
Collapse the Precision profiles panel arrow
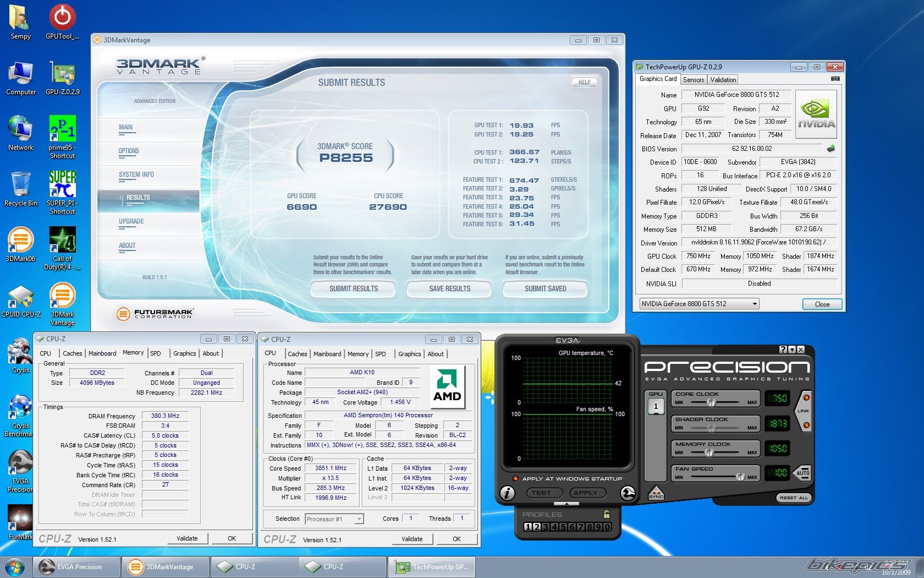(x=567, y=504)
